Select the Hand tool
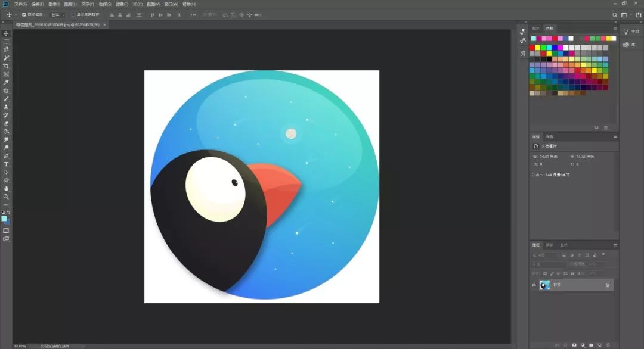This screenshot has width=644, height=349. coord(7,188)
